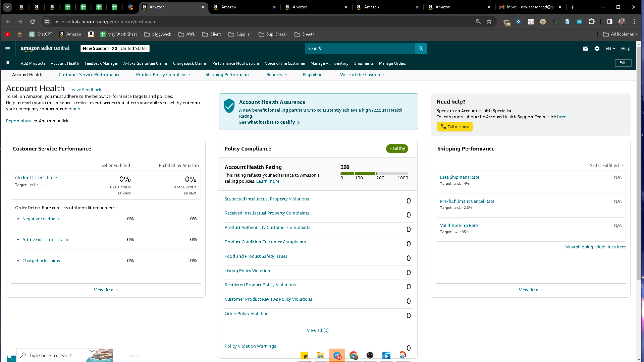Screen dimensions: 644x362
Task: Open File Explorer from the taskbar
Action: point(321,356)
